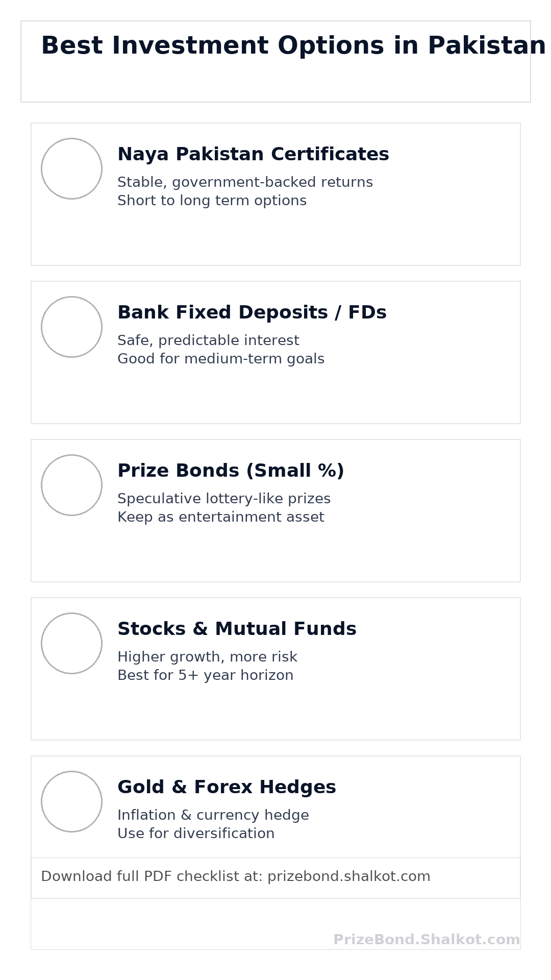This screenshot has width=551, height=980.
Task: Select the Prize Bonds (Small %) heading
Action: coord(231,471)
